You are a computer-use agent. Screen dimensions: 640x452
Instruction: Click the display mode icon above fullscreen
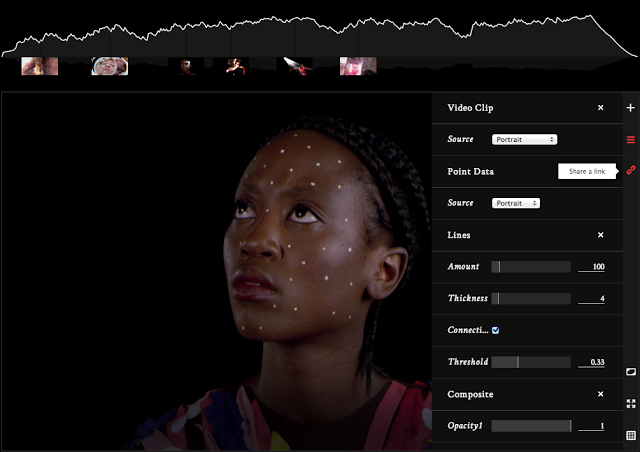pyautogui.click(x=630, y=372)
